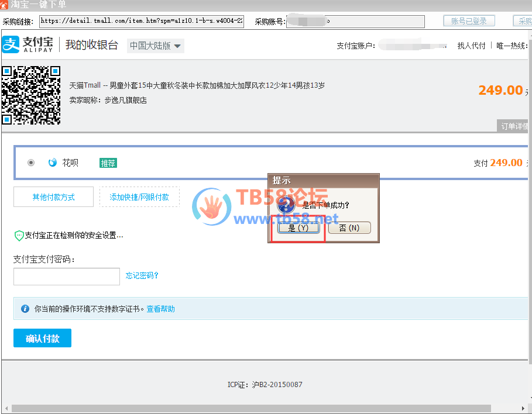The width and height of the screenshot is (532, 414).
Task: Confirm with 是(Y) in the dialog
Action: [x=298, y=228]
